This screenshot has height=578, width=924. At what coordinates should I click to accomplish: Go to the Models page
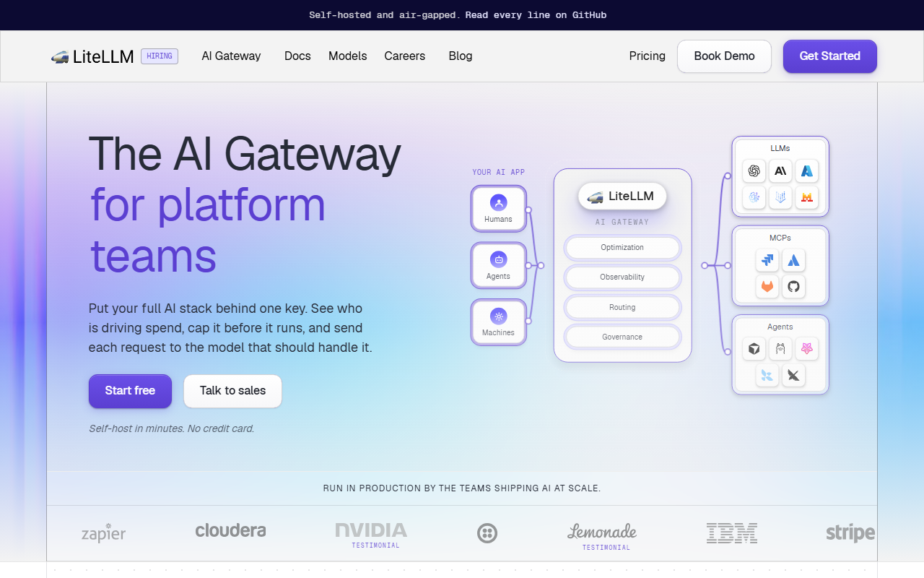click(348, 56)
